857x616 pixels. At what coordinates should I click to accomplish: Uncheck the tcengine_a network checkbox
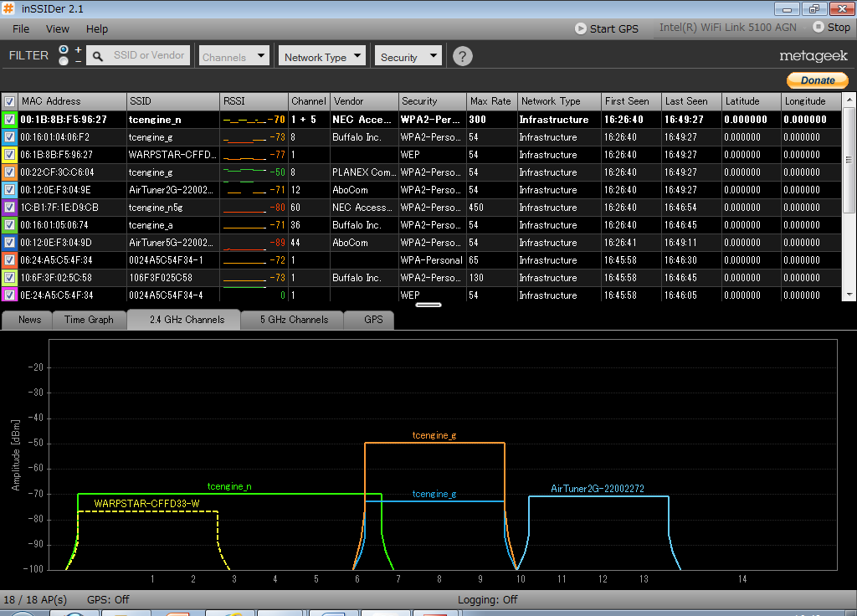(9, 224)
